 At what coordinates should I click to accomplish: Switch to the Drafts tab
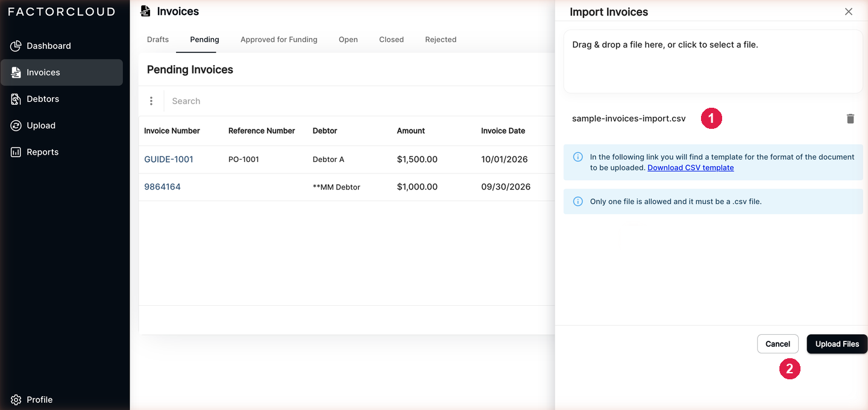(158, 40)
